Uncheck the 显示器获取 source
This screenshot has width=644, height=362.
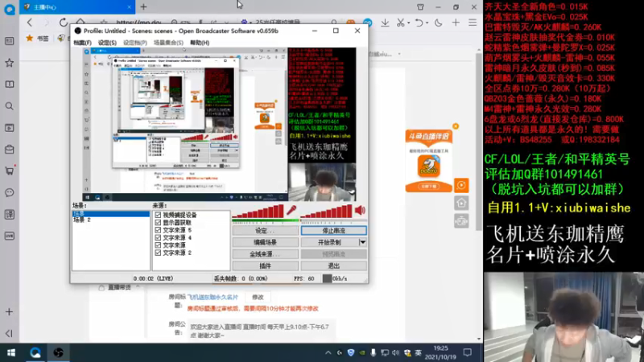pos(158,223)
